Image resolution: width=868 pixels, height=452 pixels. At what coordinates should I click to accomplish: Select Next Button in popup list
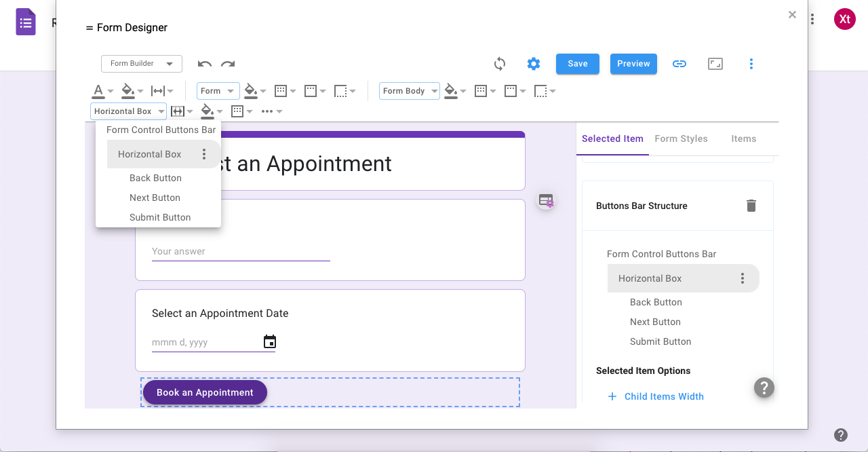click(155, 197)
